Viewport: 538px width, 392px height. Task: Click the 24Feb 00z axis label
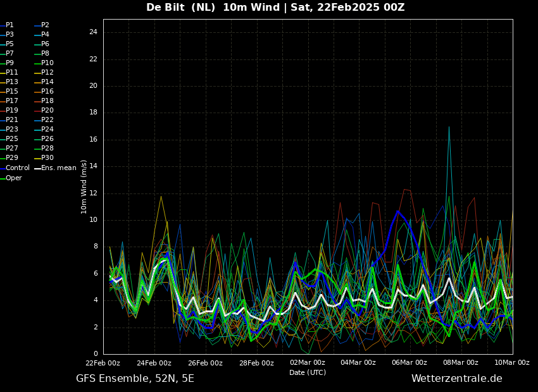tap(154, 363)
